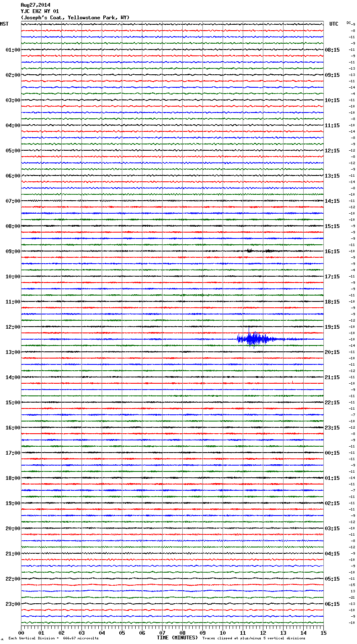Click the TIME (MINUTES) axis title

(177, 638)
